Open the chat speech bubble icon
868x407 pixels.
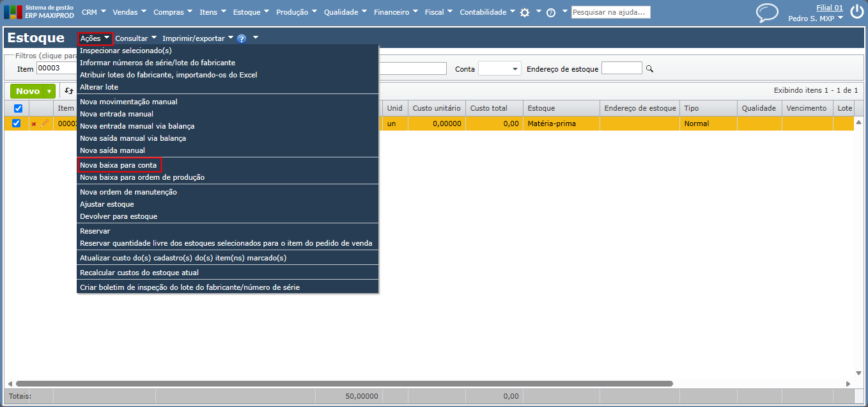coord(767,13)
